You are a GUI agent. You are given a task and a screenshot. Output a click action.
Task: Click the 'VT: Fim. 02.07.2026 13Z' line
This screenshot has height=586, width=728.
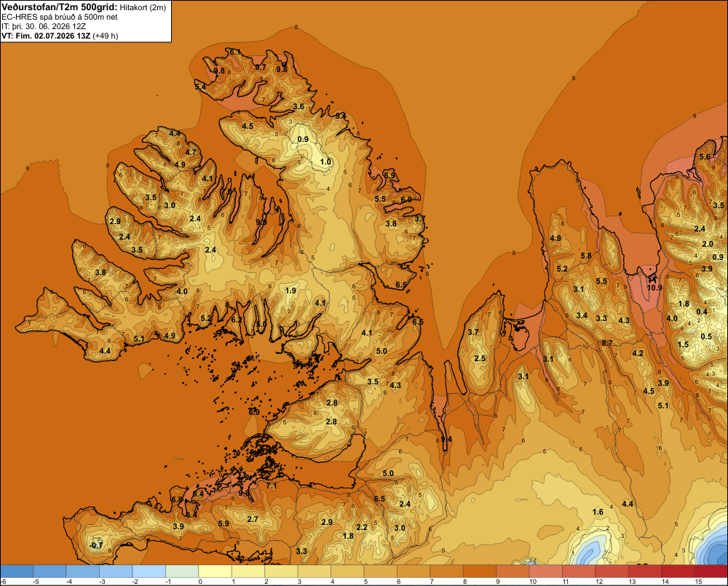point(46,36)
